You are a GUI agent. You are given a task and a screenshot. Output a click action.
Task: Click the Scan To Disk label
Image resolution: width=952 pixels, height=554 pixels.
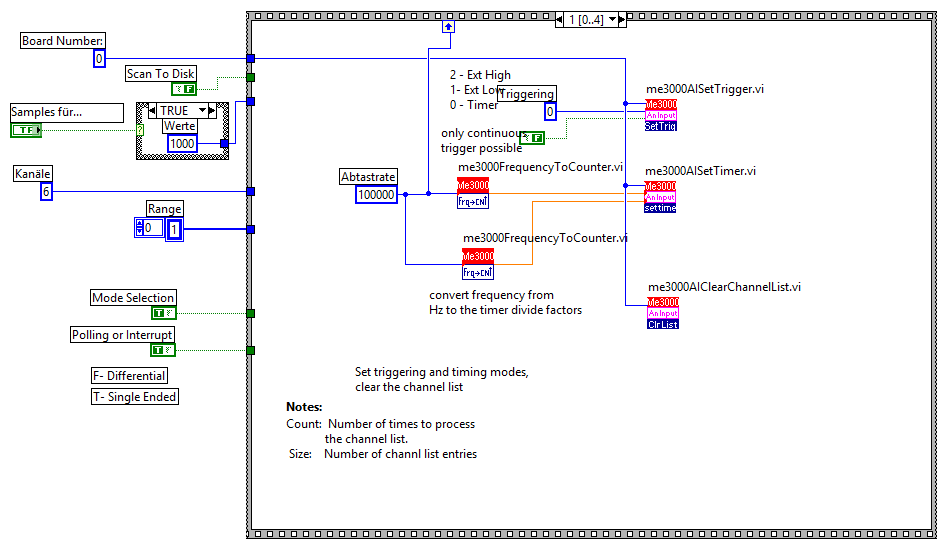pyautogui.click(x=161, y=74)
